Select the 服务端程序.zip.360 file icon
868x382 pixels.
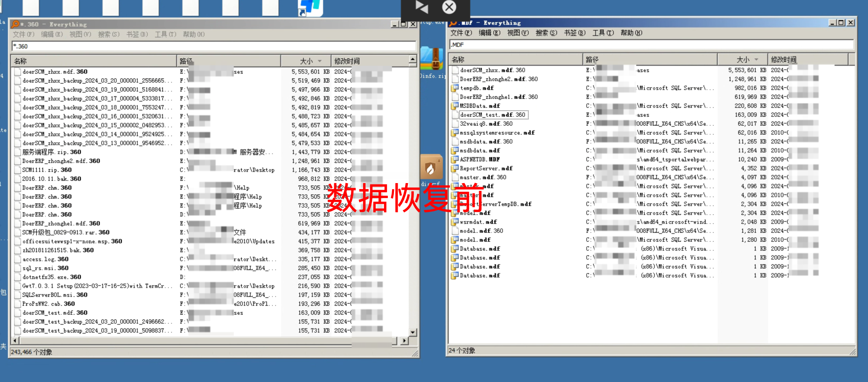click(x=18, y=152)
